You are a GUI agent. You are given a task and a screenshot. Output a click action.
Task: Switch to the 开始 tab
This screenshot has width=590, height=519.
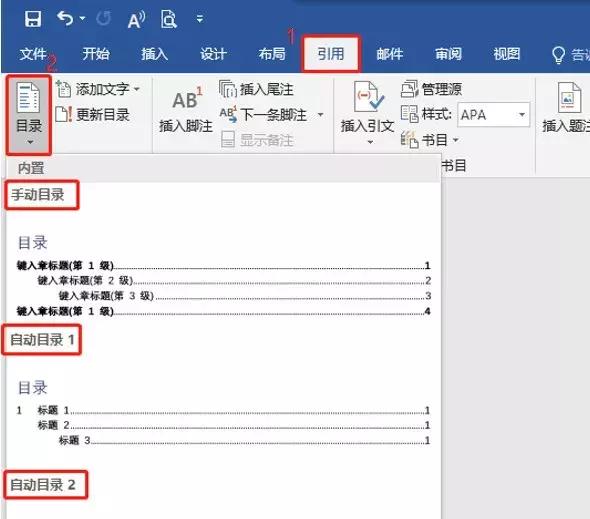96,54
